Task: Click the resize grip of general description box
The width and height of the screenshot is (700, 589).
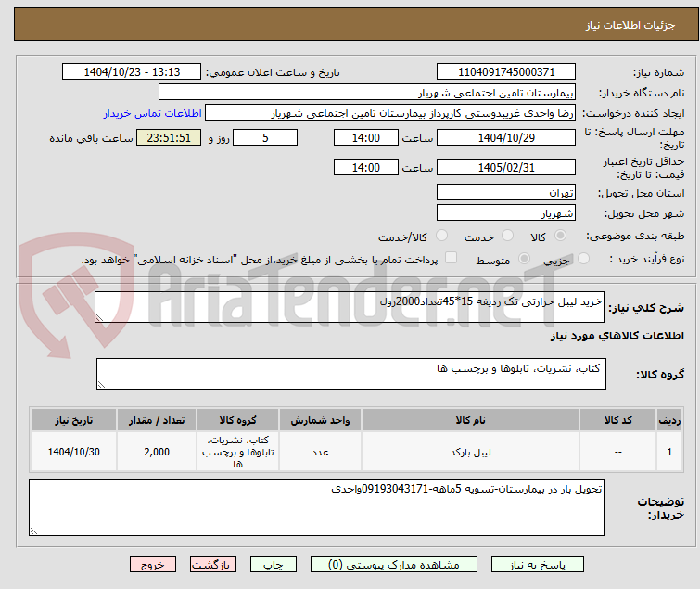Action: pyautogui.click(x=99, y=317)
